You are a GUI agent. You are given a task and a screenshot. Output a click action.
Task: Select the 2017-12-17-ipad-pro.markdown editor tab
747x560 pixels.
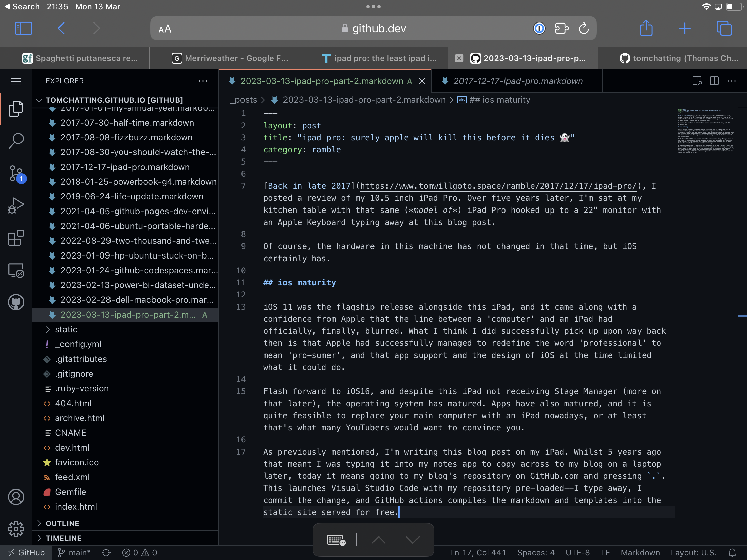[x=517, y=81]
